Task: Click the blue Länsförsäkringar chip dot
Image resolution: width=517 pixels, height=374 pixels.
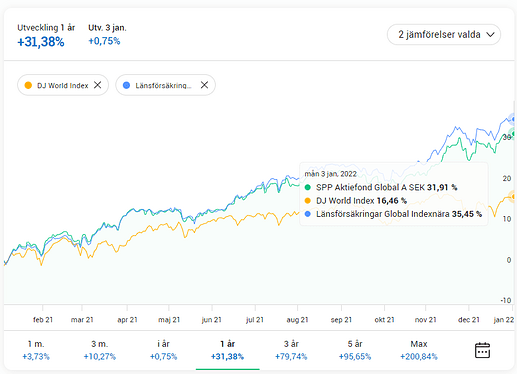Action: pyautogui.click(x=126, y=85)
